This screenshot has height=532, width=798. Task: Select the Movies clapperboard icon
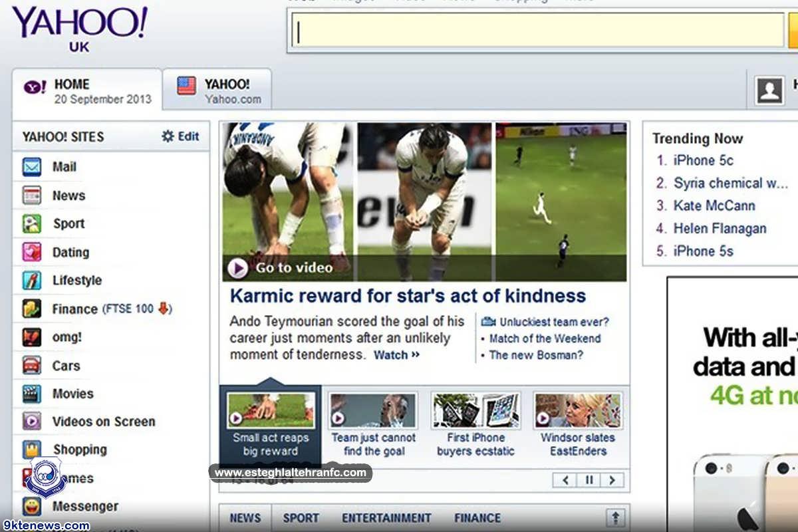(32, 394)
